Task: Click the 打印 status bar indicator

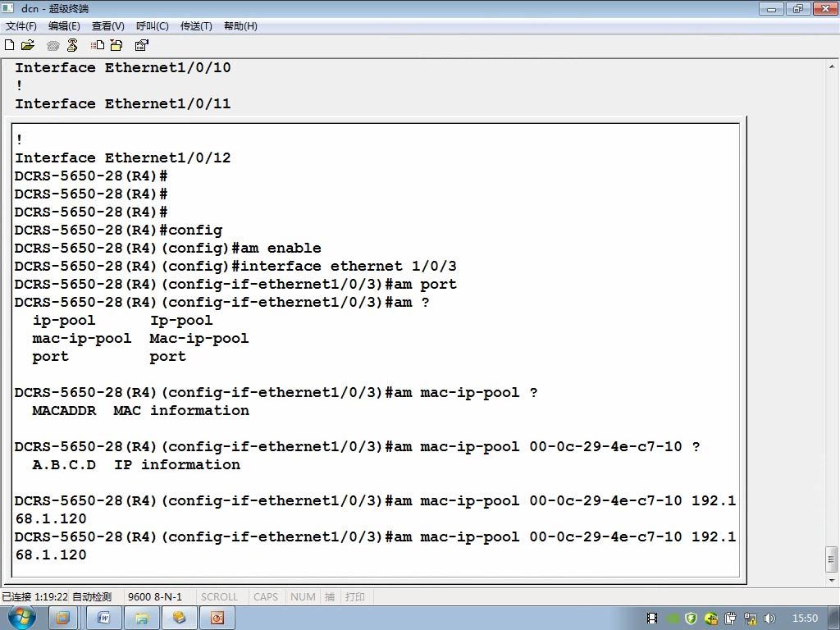Action: 354,597
